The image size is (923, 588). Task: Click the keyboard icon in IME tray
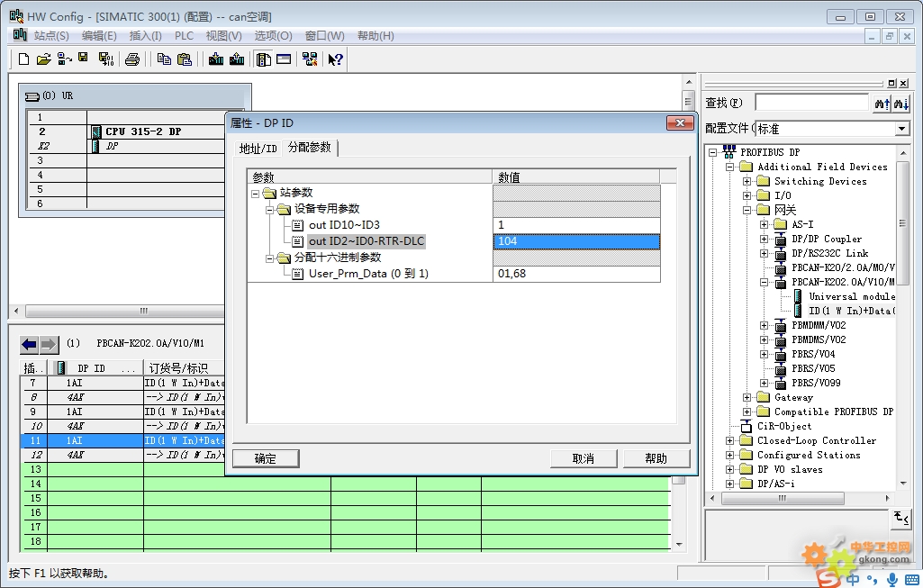[912, 580]
